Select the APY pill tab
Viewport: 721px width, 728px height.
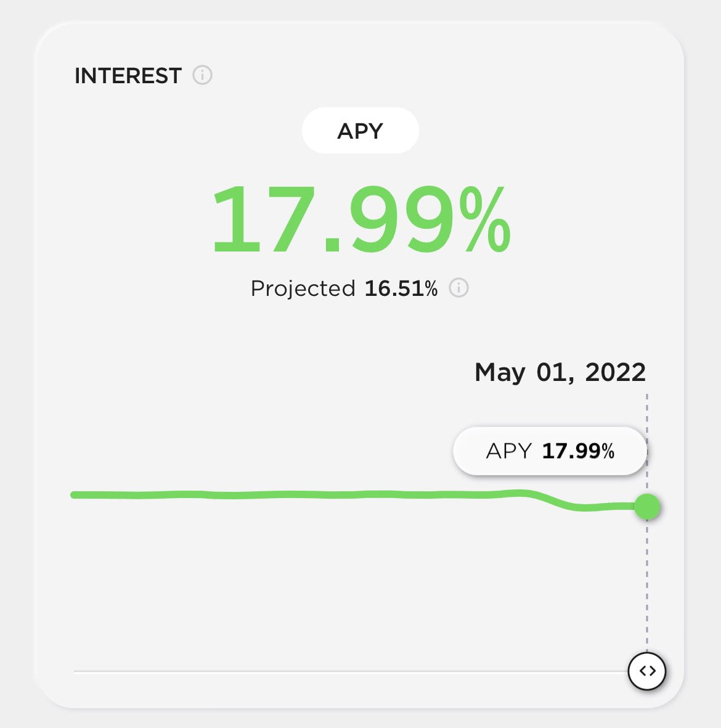(x=360, y=131)
